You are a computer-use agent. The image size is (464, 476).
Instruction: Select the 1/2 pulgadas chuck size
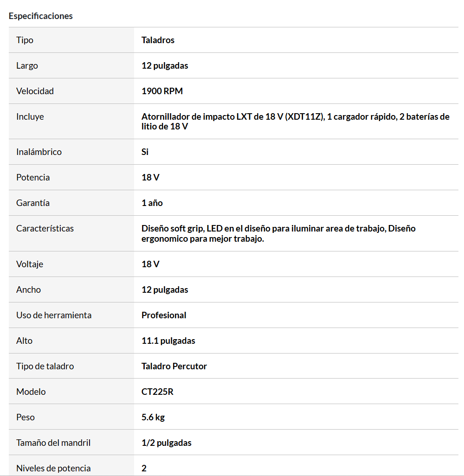[x=167, y=443]
